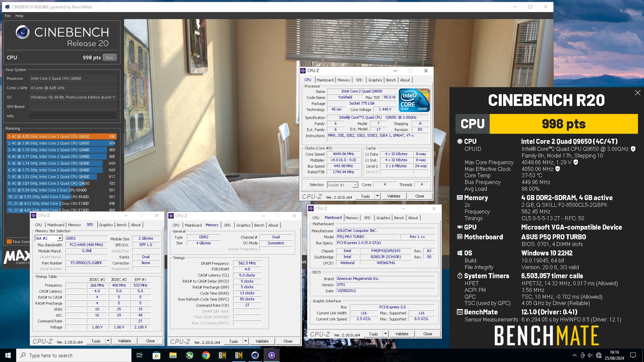The width and height of the screenshot is (644, 362).
Task: Click title bar icon of CPU-Z SPD window
Action: pyautogui.click(x=34, y=216)
